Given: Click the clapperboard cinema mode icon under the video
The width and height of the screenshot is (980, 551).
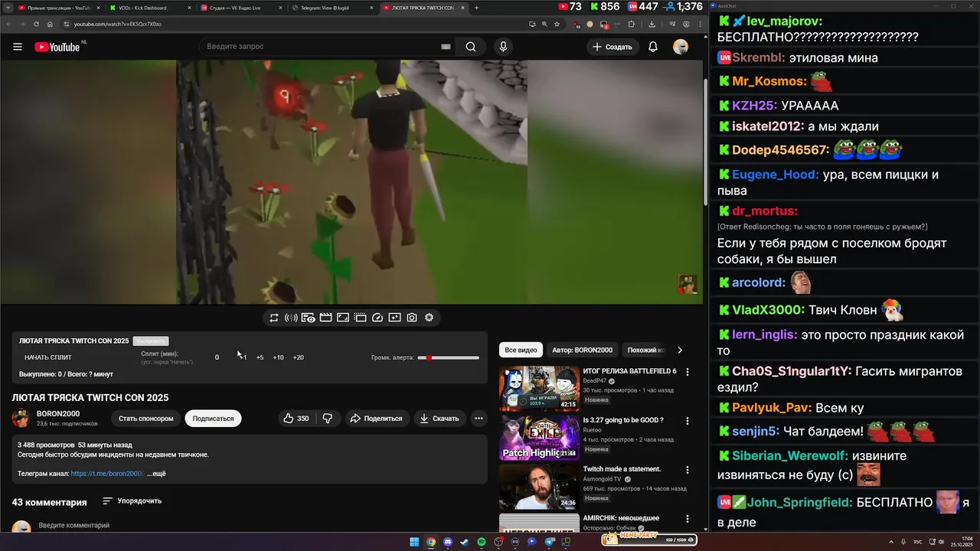Looking at the screenshot, I should pyautogui.click(x=325, y=318).
